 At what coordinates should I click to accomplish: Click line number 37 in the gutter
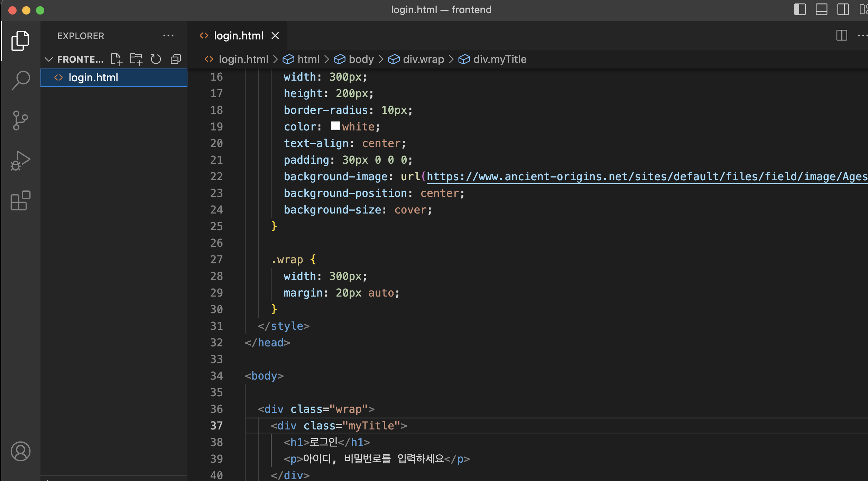[216, 426]
